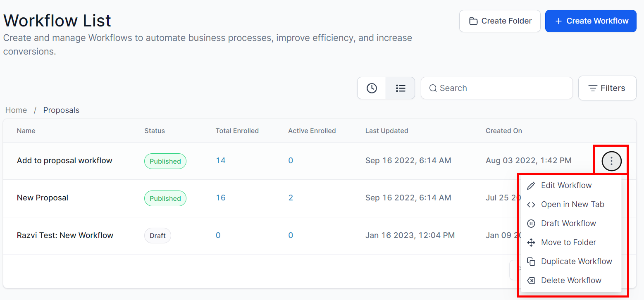Click Delete Workflow option
Image resolution: width=644 pixels, height=300 pixels.
[571, 281]
